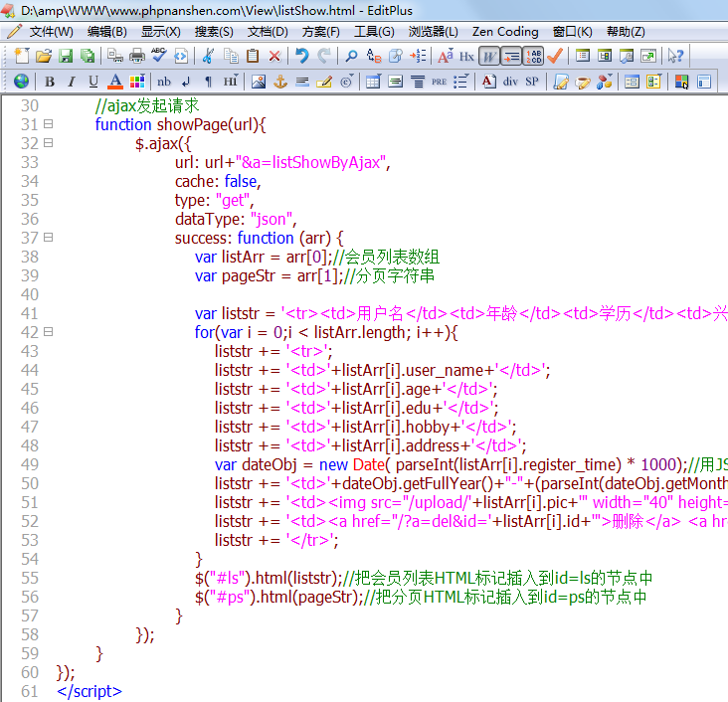728x702 pixels.
Task: Toggle the Hx hex viewer
Action: 466,56
